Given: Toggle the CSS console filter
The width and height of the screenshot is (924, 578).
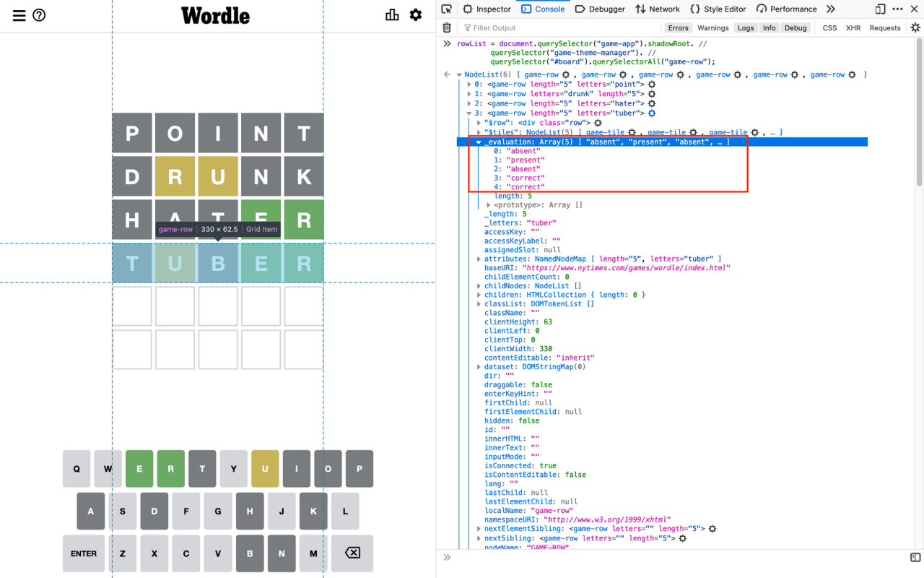Looking at the screenshot, I should pos(830,27).
